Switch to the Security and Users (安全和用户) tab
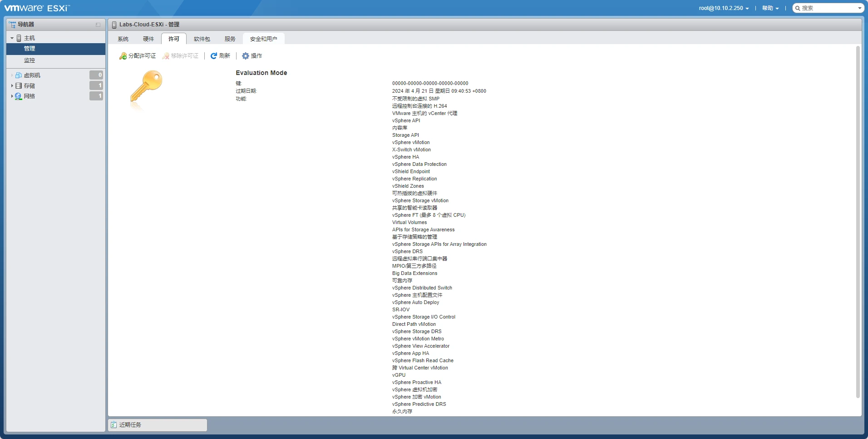The width and height of the screenshot is (868, 439). pyautogui.click(x=263, y=39)
